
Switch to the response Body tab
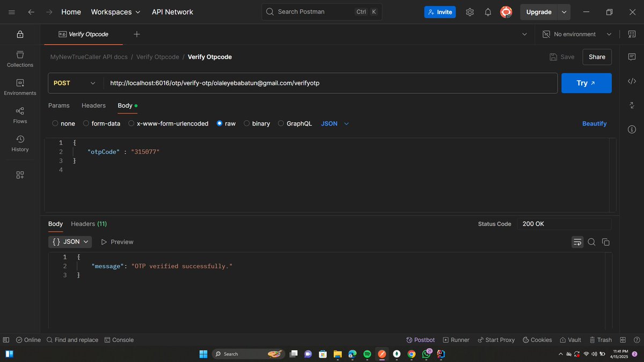[x=55, y=224]
